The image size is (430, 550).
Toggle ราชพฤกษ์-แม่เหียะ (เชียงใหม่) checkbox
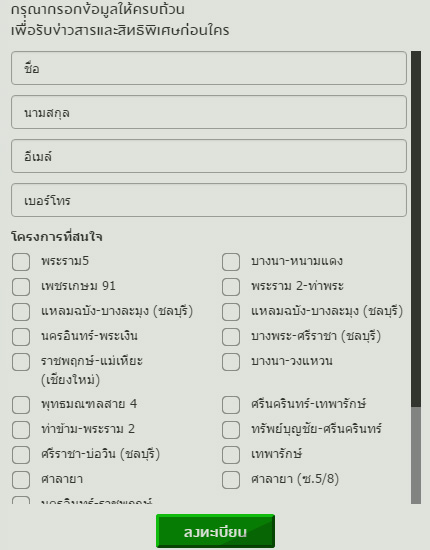pos(21,362)
